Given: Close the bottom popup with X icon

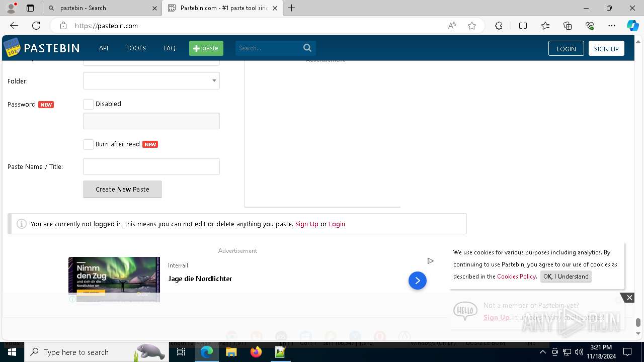Looking at the screenshot, I should (629, 298).
